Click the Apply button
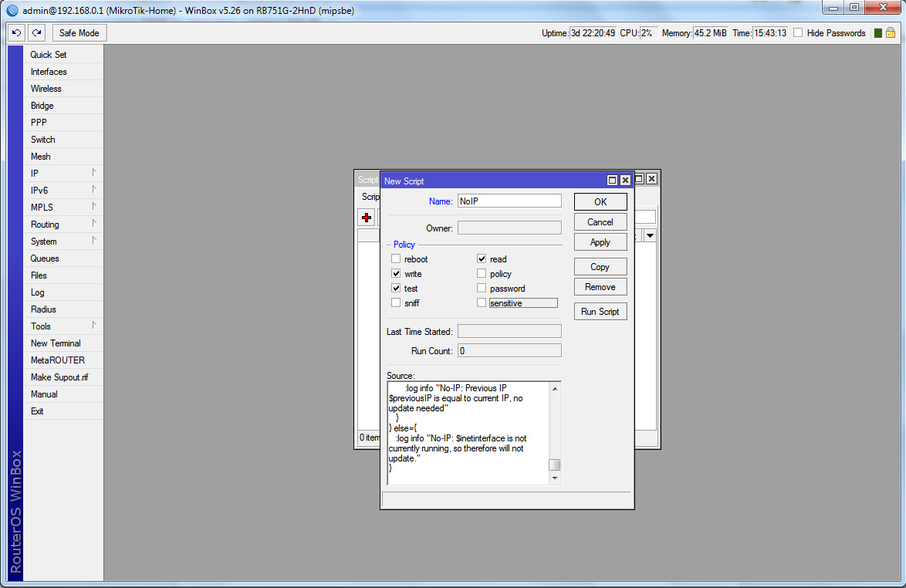The width and height of the screenshot is (906, 588). [600, 242]
